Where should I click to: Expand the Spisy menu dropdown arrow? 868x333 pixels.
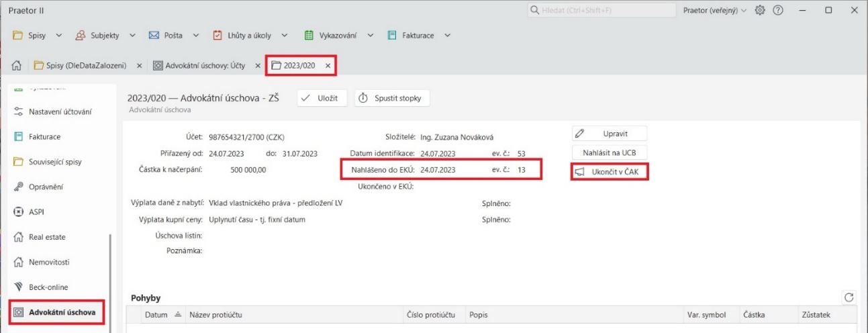click(x=58, y=36)
